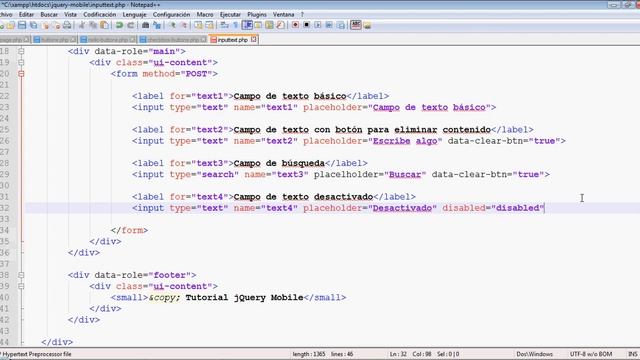Redo the edit with the Redo toolbar icon

[131, 25]
